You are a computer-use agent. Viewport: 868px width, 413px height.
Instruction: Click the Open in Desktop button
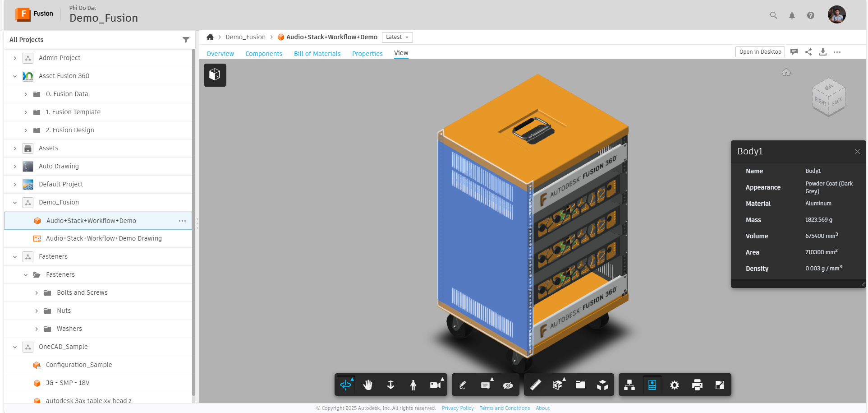coord(760,52)
